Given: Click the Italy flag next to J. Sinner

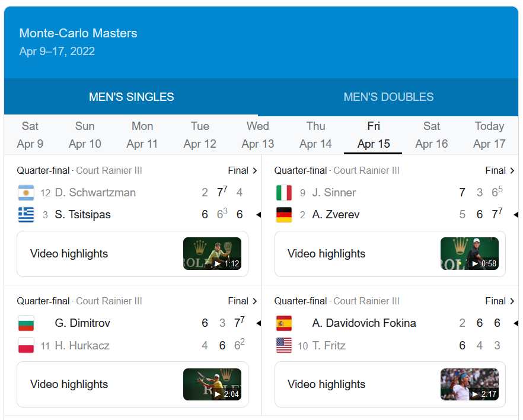Looking at the screenshot, I should tap(284, 193).
